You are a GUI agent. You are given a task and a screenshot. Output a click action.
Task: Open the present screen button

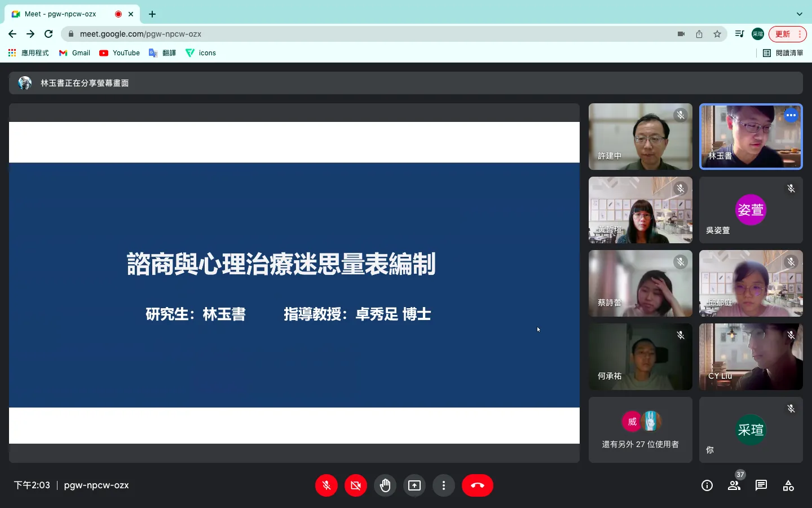[x=414, y=485]
